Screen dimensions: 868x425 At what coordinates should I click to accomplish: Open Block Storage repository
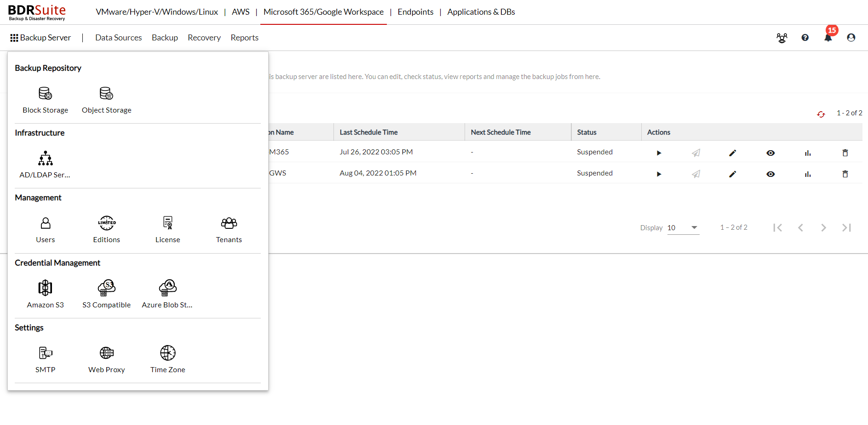pyautogui.click(x=45, y=100)
